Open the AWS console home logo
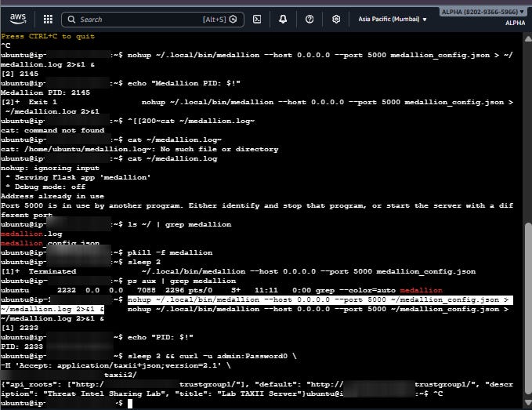Viewport: 532px width, 410px height. click(x=18, y=19)
